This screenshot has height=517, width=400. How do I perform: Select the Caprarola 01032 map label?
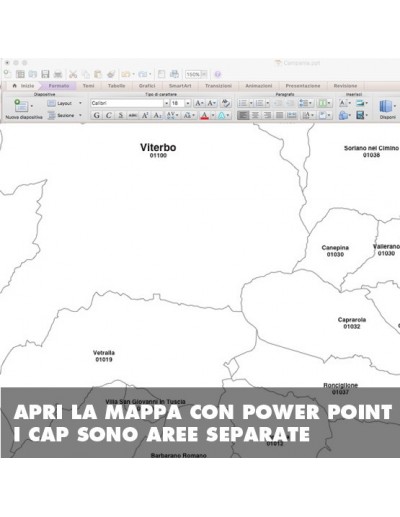tap(352, 323)
